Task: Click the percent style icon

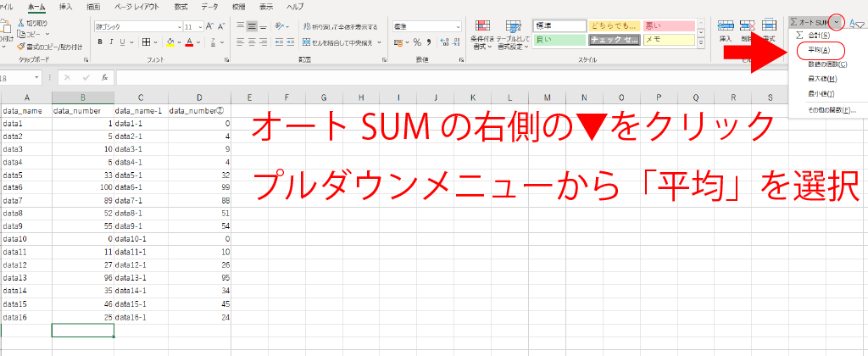Action: click(x=417, y=41)
